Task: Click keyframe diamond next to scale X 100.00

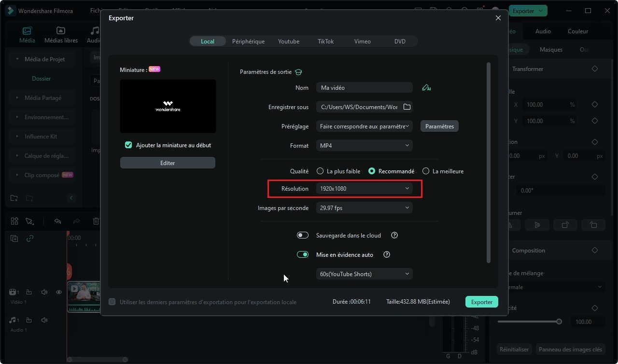Action: point(595,105)
